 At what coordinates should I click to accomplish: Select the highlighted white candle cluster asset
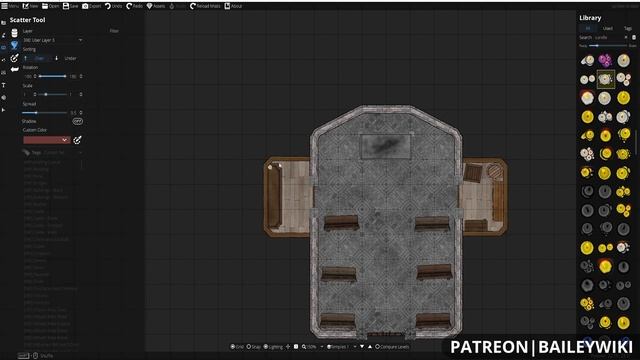click(x=605, y=79)
